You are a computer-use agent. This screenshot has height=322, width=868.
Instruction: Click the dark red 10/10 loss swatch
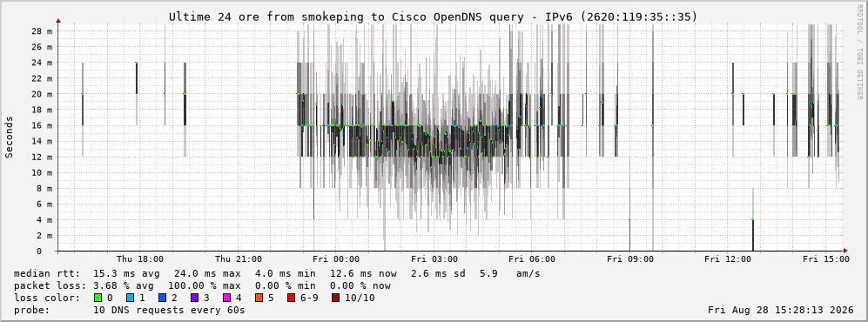(x=336, y=298)
